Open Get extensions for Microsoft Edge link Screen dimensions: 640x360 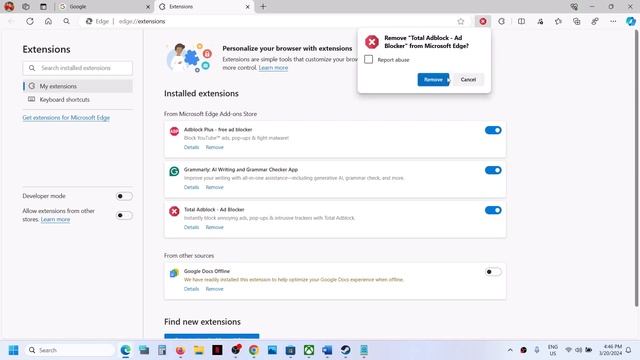(66, 118)
